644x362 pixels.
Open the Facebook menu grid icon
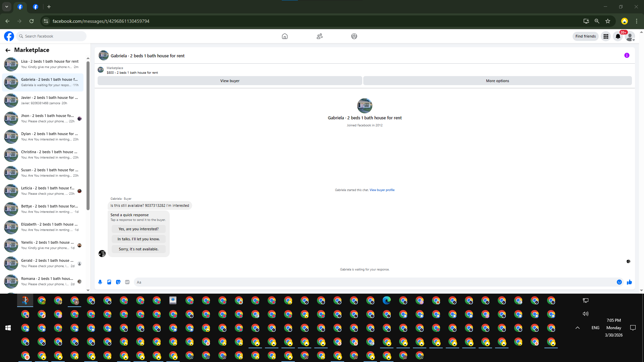606,36
